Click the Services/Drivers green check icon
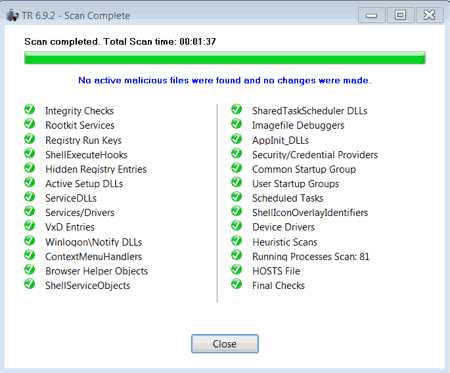The width and height of the screenshot is (450, 373). 30,211
